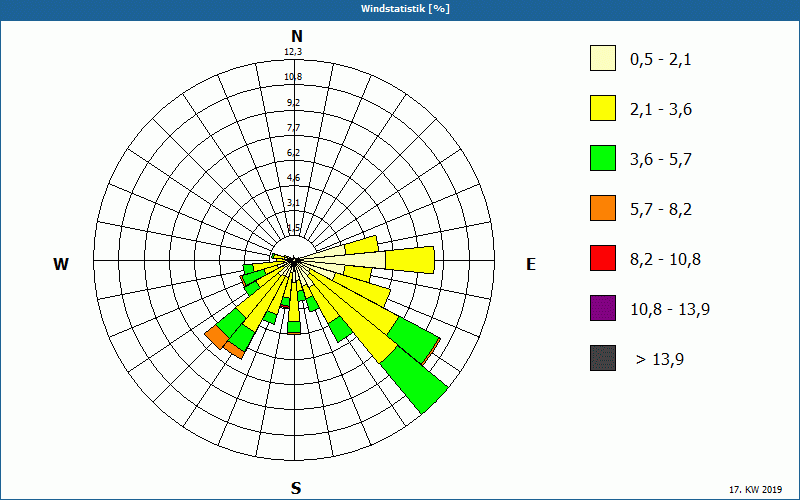Click the 9,2 radial scale value
The width and height of the screenshot is (800, 500).
pos(293,103)
